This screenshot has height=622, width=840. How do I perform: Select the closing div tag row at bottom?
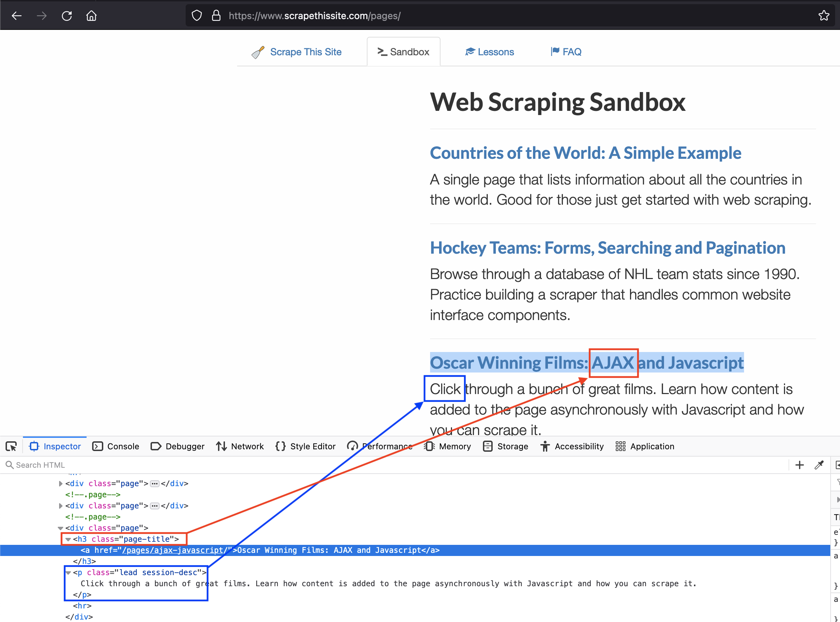pyautogui.click(x=79, y=617)
